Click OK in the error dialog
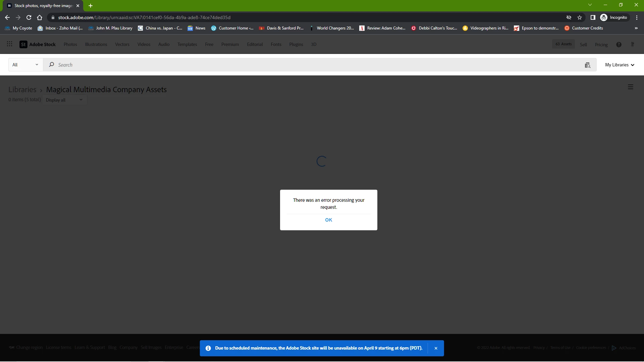This screenshot has width=644, height=362. 328,220
